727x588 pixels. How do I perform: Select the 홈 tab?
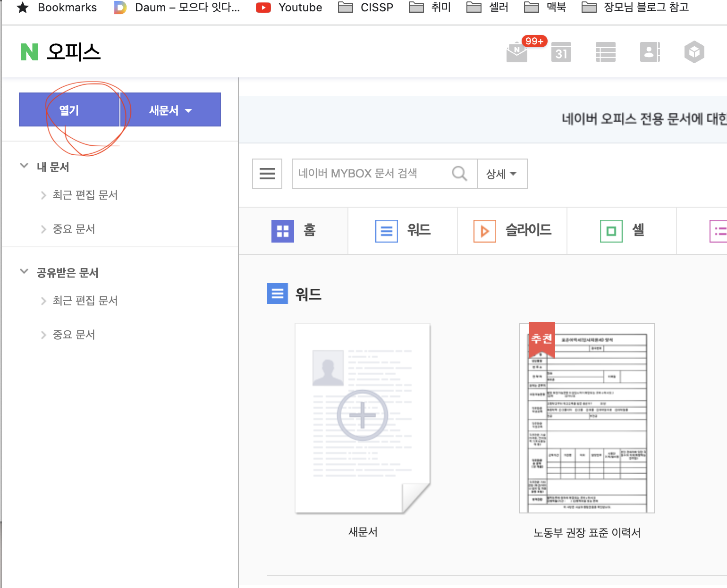click(x=294, y=231)
